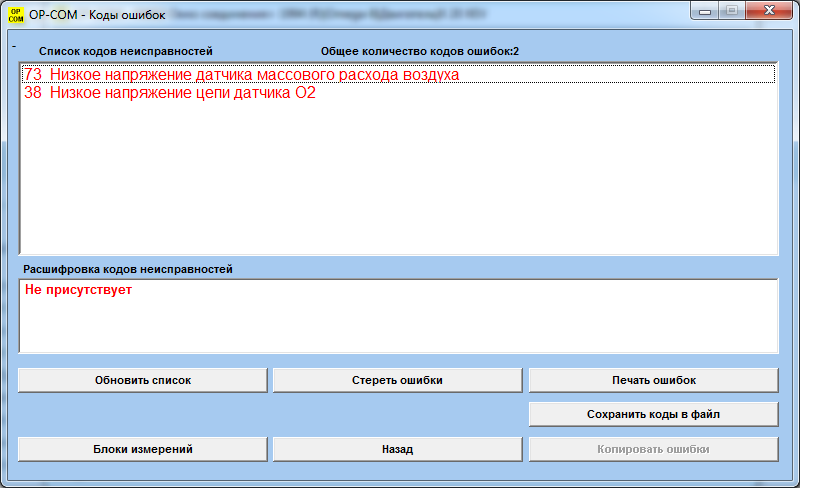Image resolution: width=819 pixels, height=488 pixels.
Task: Click the OP-COM logo in title bar
Action: 15,14
